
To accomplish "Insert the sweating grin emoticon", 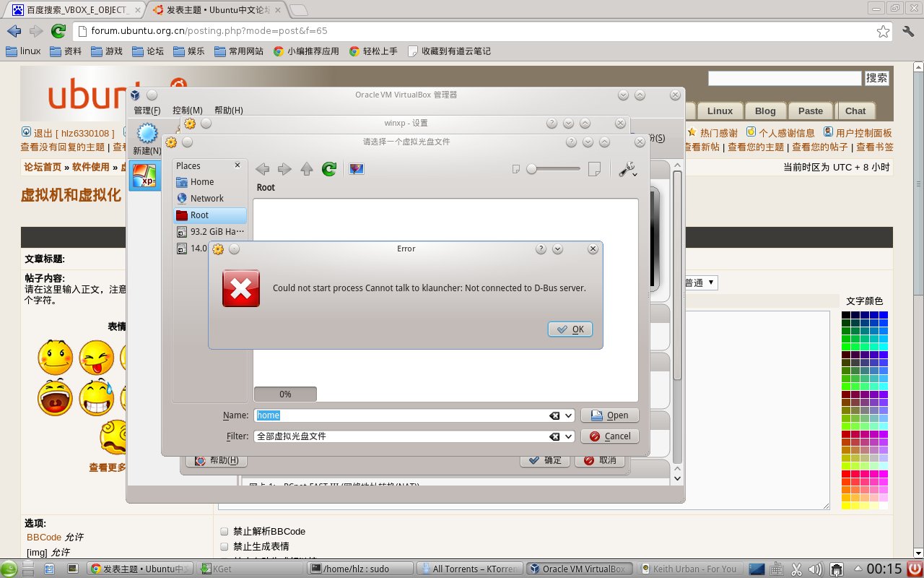I will [x=97, y=397].
